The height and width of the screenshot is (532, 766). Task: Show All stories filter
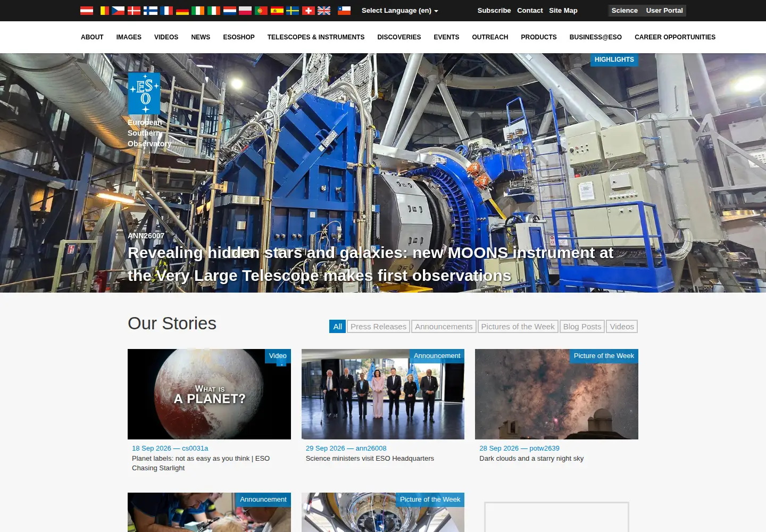click(338, 327)
